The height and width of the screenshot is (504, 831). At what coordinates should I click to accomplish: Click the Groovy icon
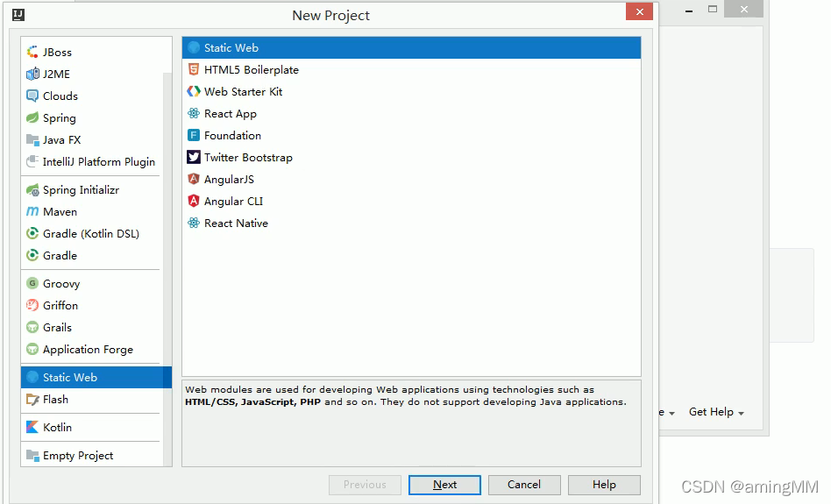coord(32,283)
